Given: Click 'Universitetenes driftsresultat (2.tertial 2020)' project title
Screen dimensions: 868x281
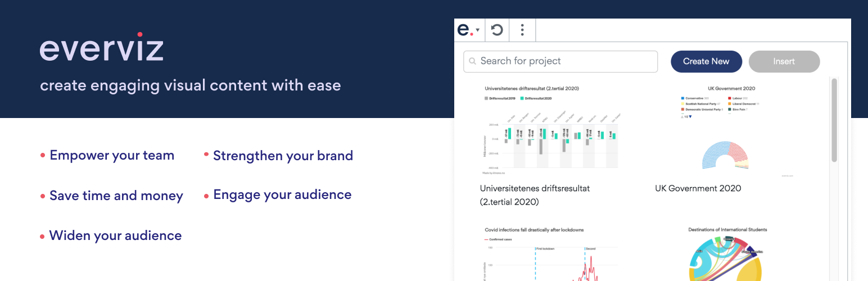Looking at the screenshot, I should point(535,195).
